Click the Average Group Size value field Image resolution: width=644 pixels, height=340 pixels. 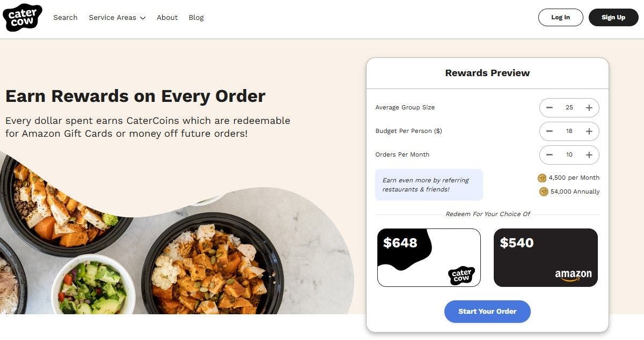[x=569, y=108]
